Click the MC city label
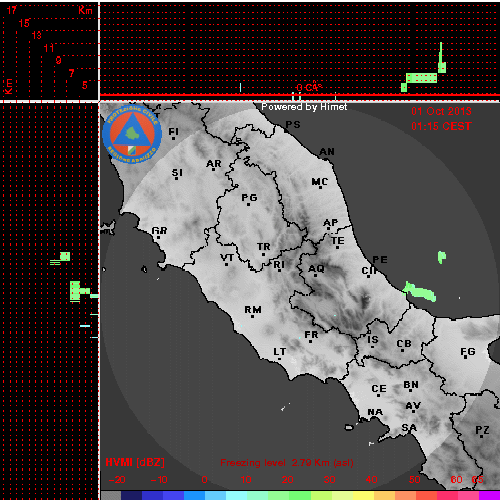 tap(320, 182)
